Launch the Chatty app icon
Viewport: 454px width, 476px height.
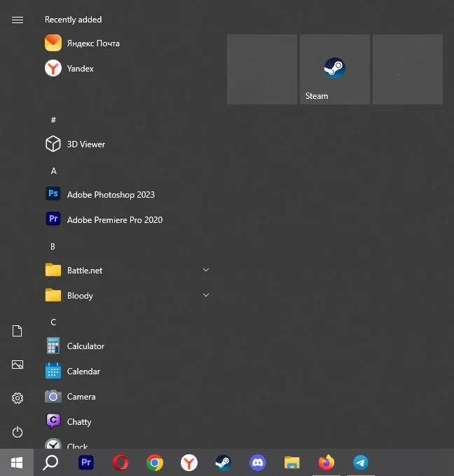click(x=53, y=421)
